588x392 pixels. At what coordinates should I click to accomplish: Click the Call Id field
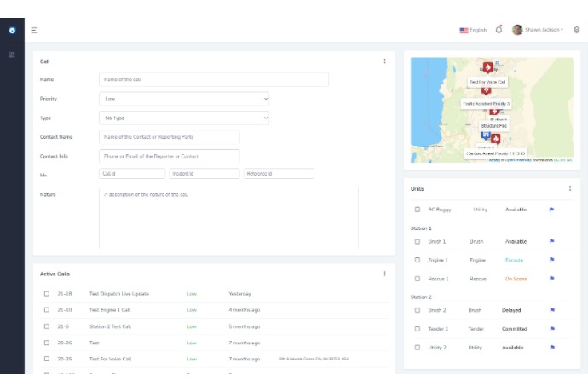(x=132, y=174)
